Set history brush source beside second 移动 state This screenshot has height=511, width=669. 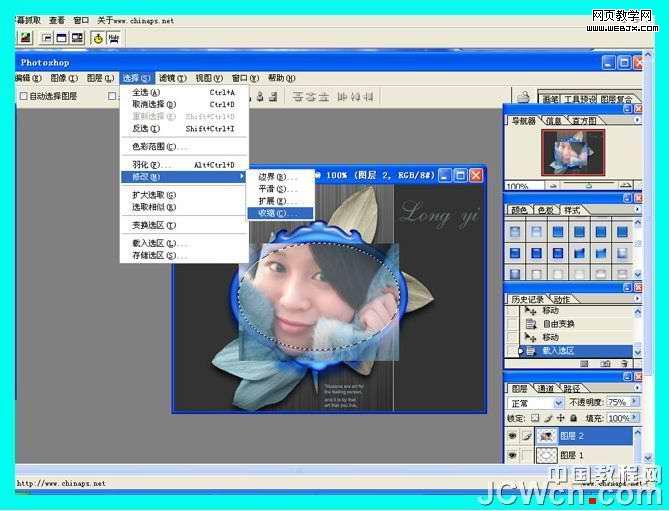(x=512, y=337)
